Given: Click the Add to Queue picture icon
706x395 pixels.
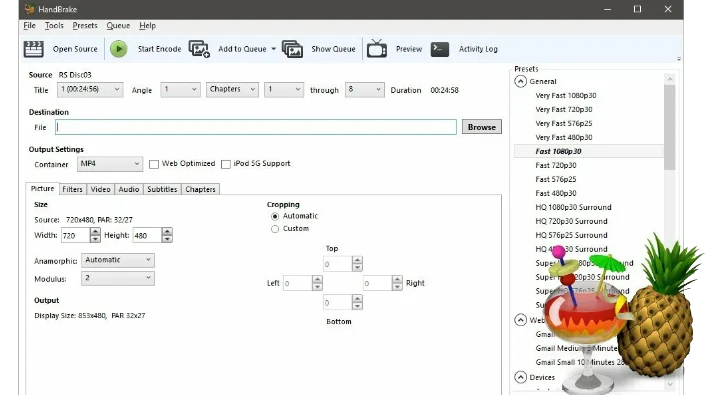Looking at the screenshot, I should [x=199, y=49].
